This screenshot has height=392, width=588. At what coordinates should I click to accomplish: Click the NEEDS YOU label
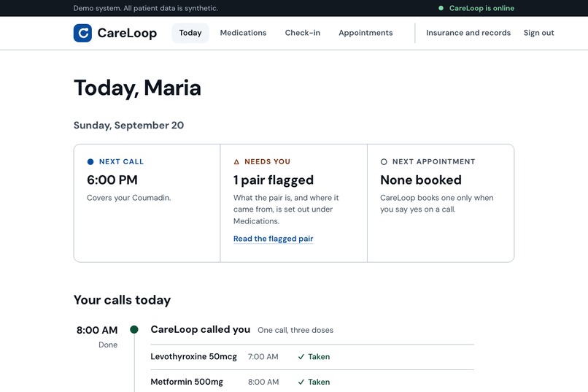(268, 161)
